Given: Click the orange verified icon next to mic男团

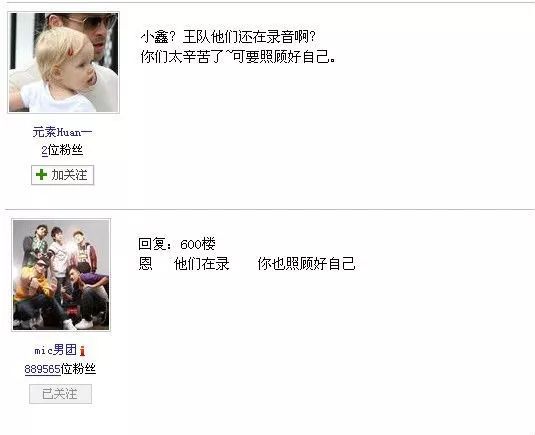Looking at the screenshot, I should 82,351.
